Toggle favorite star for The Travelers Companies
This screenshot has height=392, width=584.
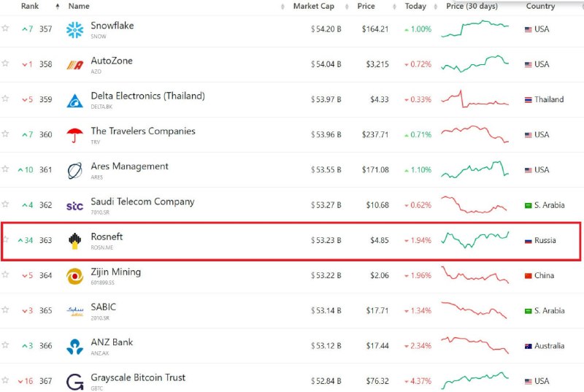point(5,134)
